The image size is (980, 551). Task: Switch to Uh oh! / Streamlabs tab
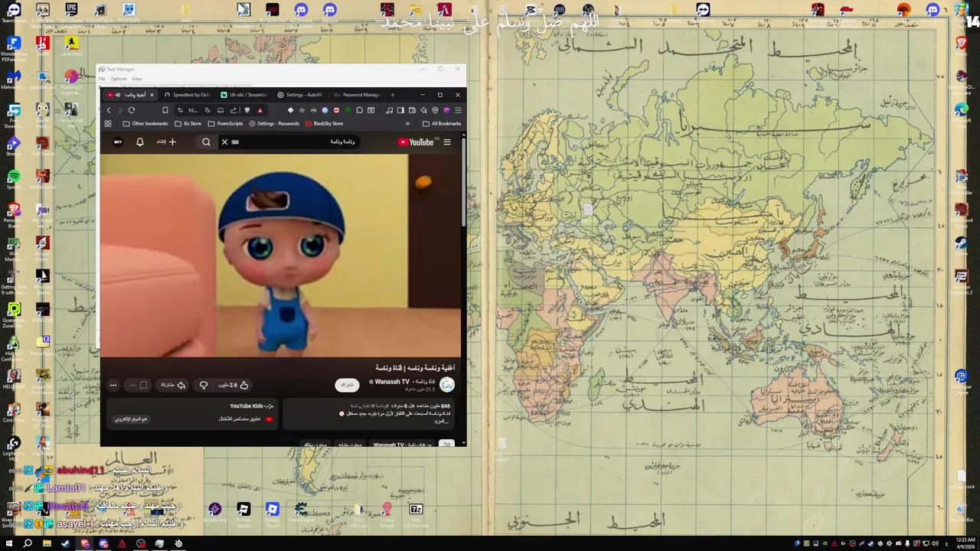tap(243, 95)
